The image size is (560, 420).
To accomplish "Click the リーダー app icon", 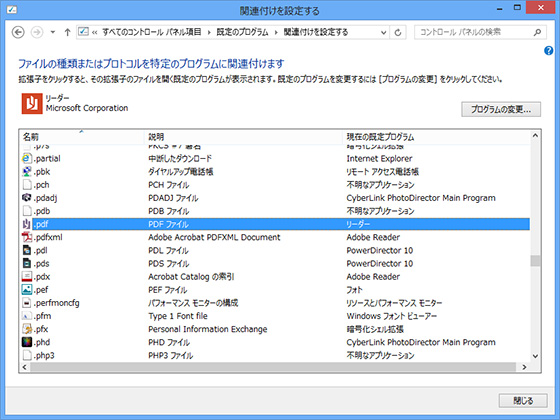I will 32,104.
